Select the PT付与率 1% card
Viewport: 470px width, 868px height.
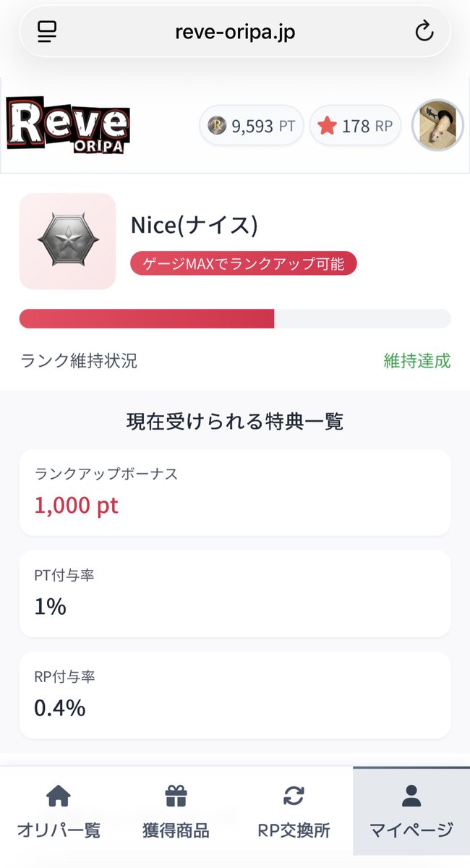235,594
